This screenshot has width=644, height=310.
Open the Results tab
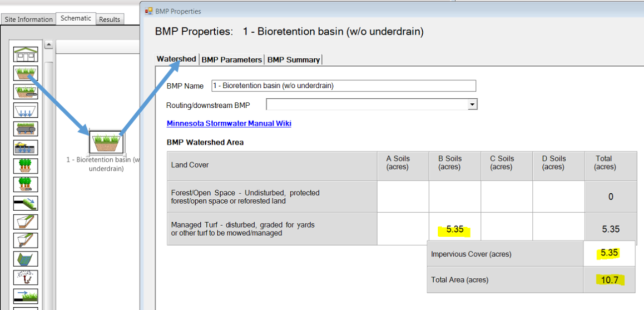pos(109,19)
